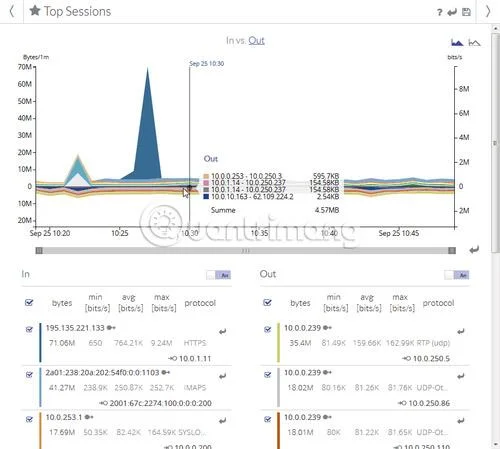The image size is (500, 449).
Task: Go to previous panel with left chevron
Action: pos(12,11)
